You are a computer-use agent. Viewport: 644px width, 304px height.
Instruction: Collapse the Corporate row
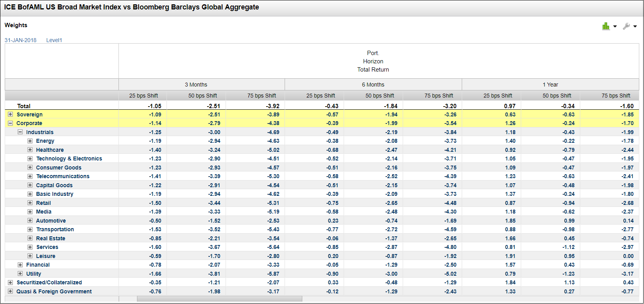pyautogui.click(x=11, y=123)
